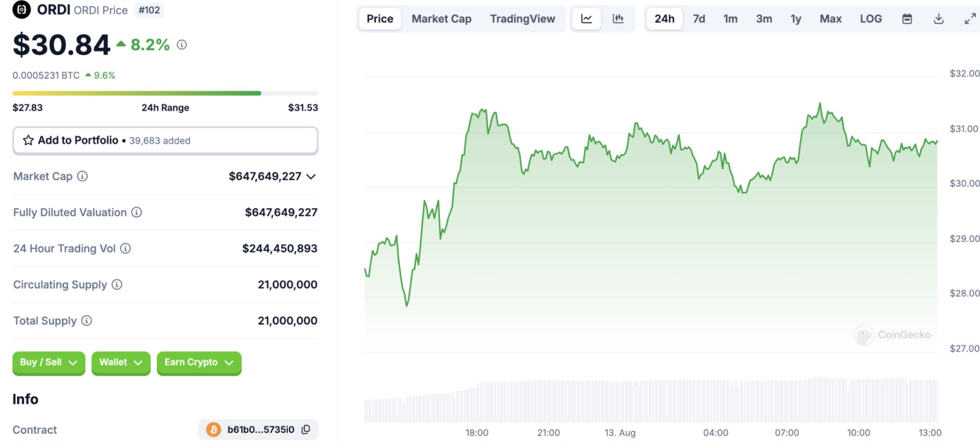Switch to line chart view icon

(x=587, y=19)
